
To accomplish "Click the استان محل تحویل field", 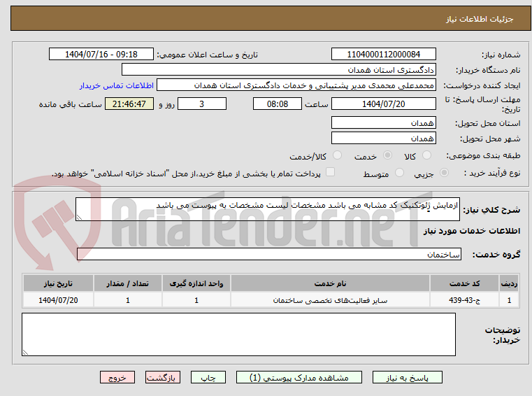I will click(383, 122).
